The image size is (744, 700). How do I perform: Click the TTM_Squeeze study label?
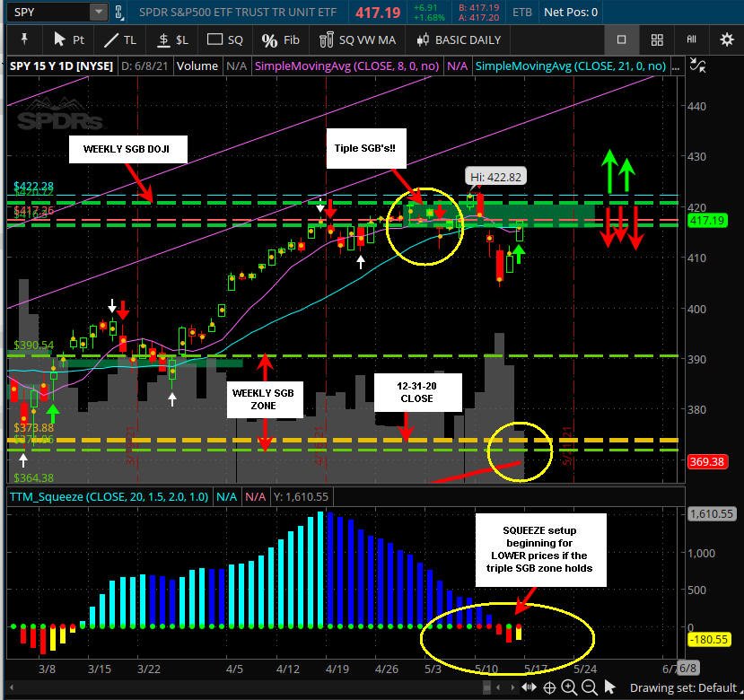[x=109, y=497]
